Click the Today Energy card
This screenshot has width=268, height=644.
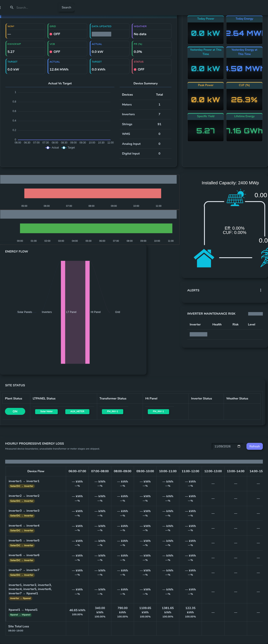click(244, 30)
